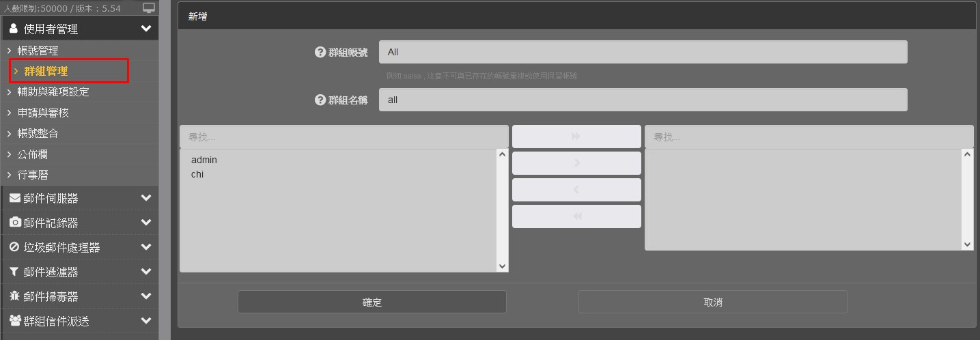Screen dimensions: 980x340
Task: Open the 公佈欄 menu item
Action: tap(32, 154)
